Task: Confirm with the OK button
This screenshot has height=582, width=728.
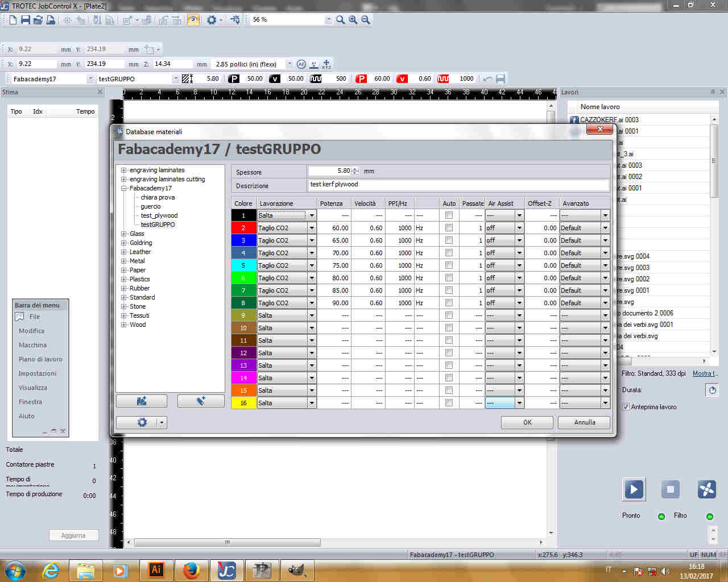Action: tap(527, 422)
